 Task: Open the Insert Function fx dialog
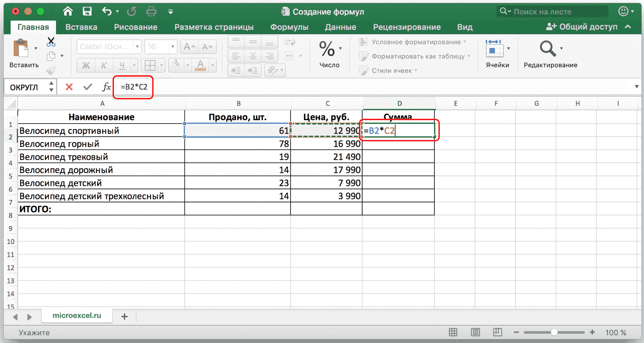tap(106, 87)
